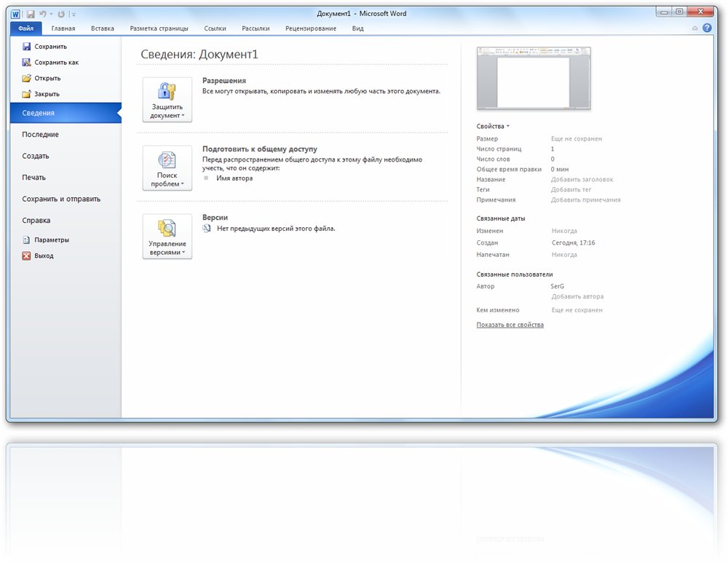Click the Еще не сохранен size value

click(x=577, y=139)
